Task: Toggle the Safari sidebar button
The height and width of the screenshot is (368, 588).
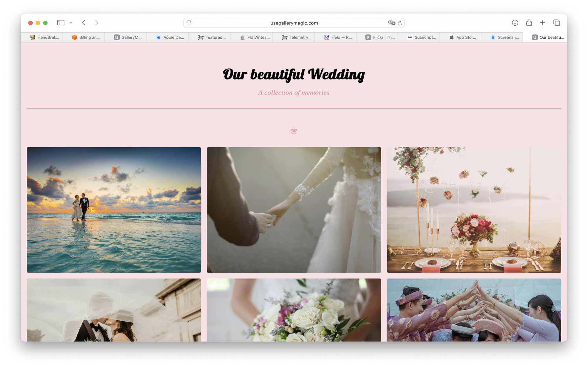Action: point(61,23)
